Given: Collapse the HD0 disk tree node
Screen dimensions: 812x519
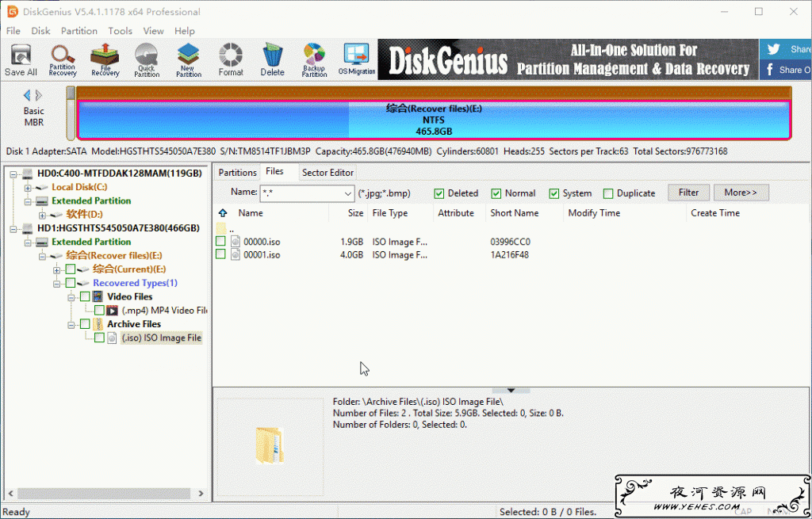Looking at the screenshot, I should point(13,174).
